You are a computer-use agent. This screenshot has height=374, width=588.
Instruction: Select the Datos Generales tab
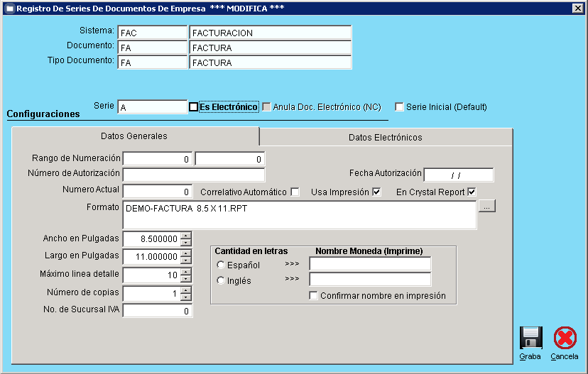[134, 136]
